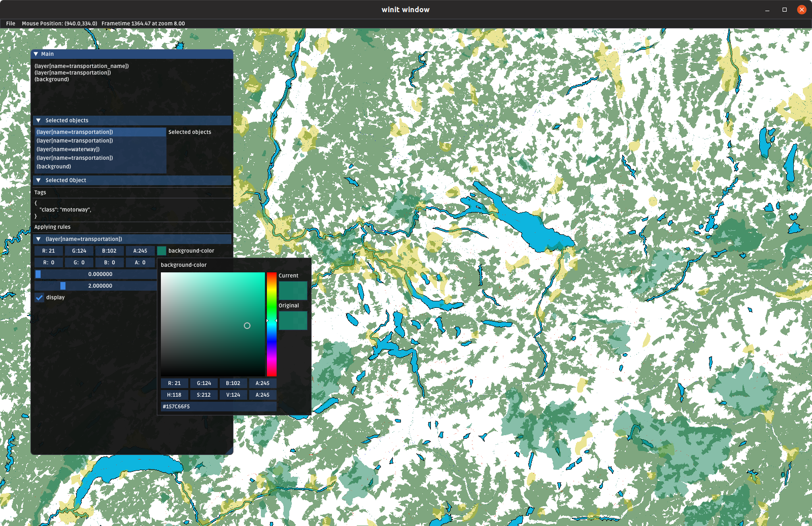Close the winit window
Image resolution: width=812 pixels, height=526 pixels.
(x=802, y=10)
